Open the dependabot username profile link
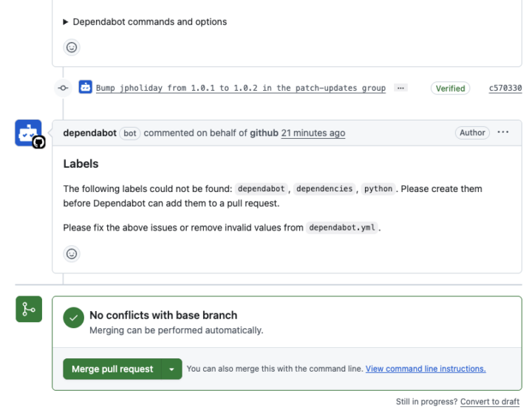 point(89,133)
